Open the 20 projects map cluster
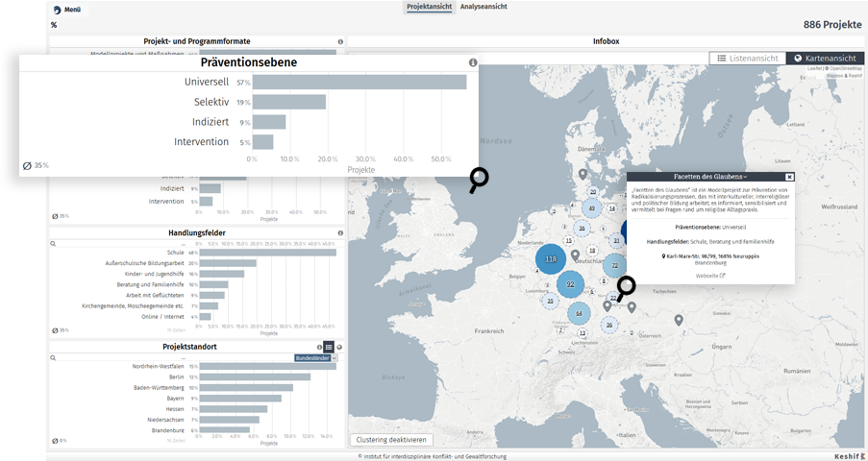Image resolution: width=868 pixels, height=461 pixels. [x=593, y=192]
